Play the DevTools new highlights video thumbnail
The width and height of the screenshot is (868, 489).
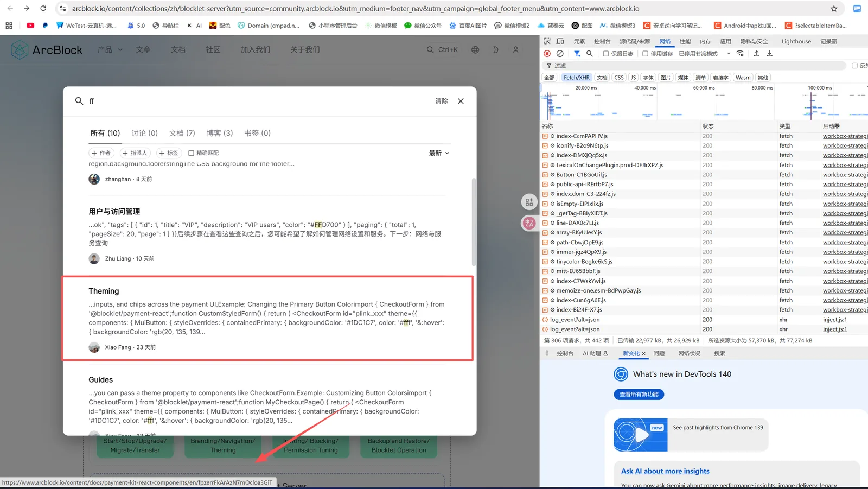[641, 435]
